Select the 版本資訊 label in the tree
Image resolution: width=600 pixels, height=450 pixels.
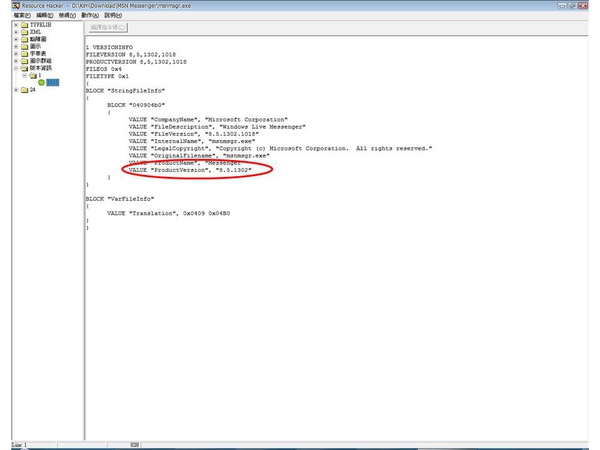tap(41, 68)
